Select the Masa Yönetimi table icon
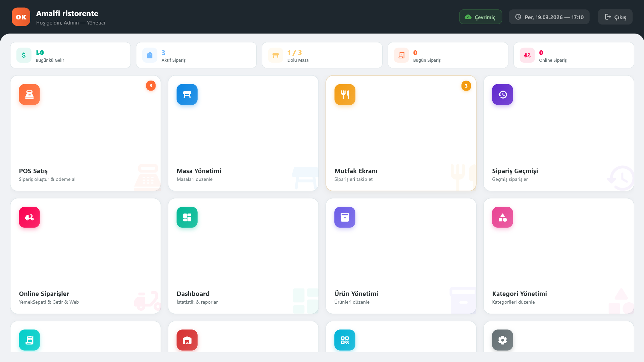The image size is (644, 362). point(187,94)
